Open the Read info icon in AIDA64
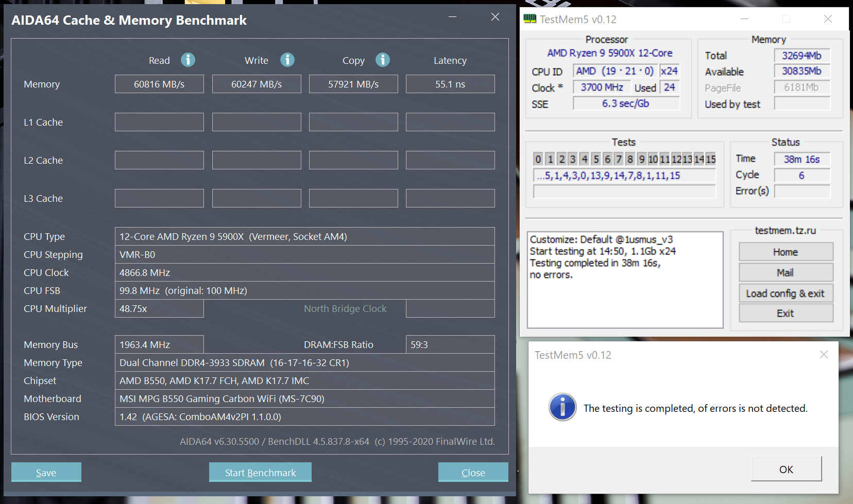The width and height of the screenshot is (853, 504). point(188,60)
